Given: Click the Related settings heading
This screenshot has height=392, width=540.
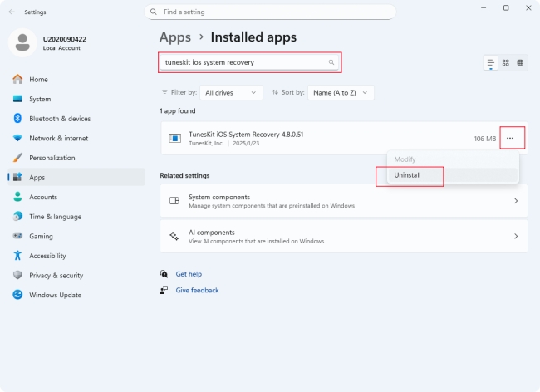Looking at the screenshot, I should 184,175.
